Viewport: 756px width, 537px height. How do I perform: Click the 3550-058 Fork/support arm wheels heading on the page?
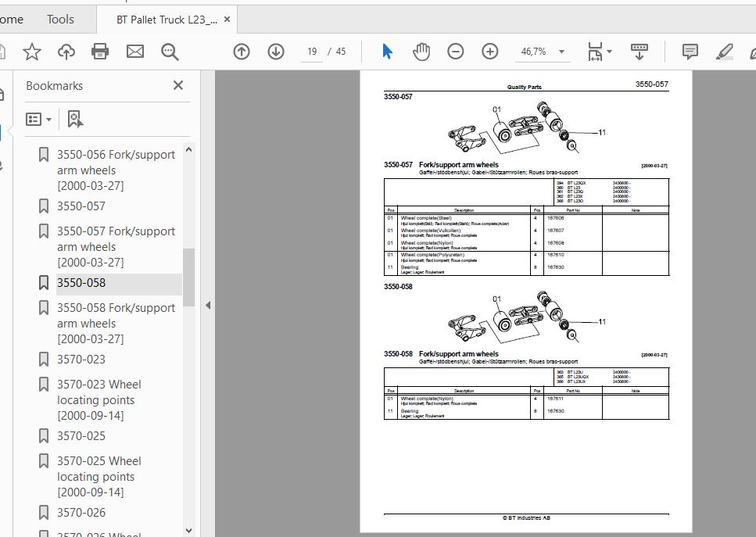(441, 354)
